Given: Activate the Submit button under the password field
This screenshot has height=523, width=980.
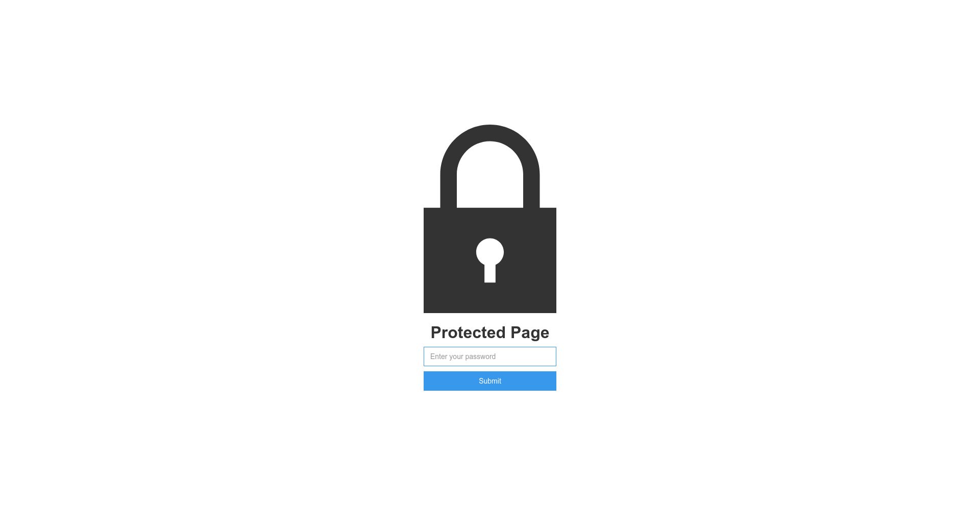Looking at the screenshot, I should (490, 381).
